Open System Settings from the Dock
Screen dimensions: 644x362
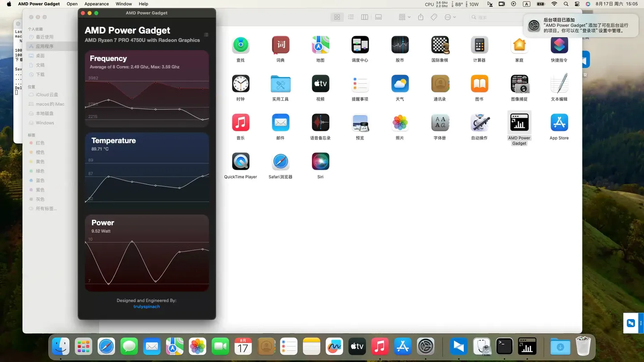(x=426, y=346)
